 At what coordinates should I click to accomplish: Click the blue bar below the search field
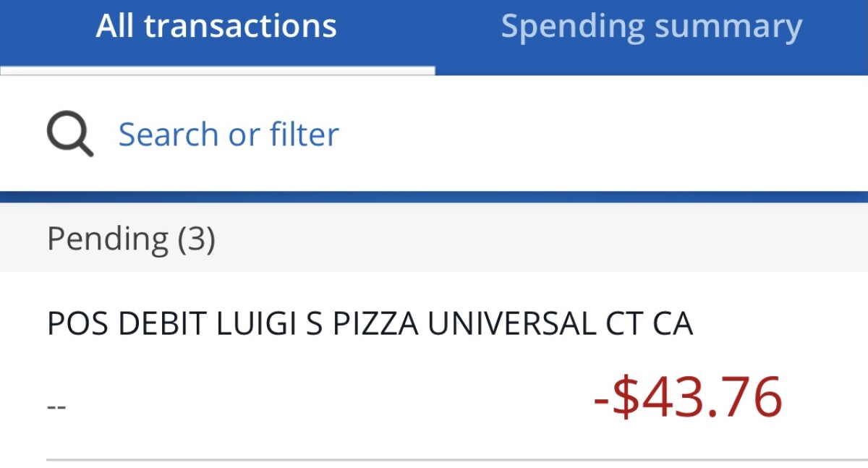pyautogui.click(x=434, y=197)
